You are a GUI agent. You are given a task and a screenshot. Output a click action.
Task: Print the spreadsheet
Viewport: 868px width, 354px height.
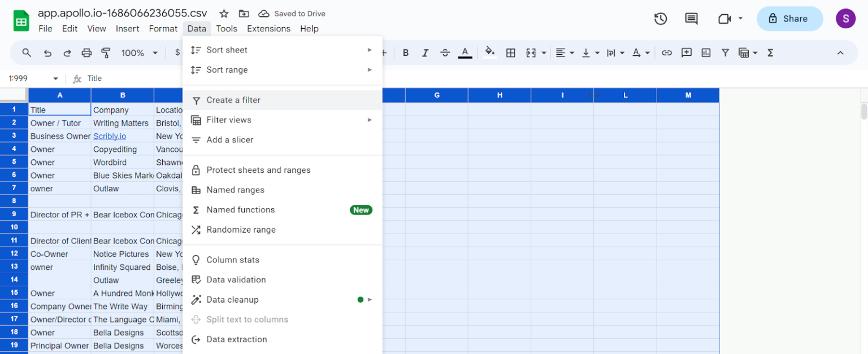click(86, 53)
